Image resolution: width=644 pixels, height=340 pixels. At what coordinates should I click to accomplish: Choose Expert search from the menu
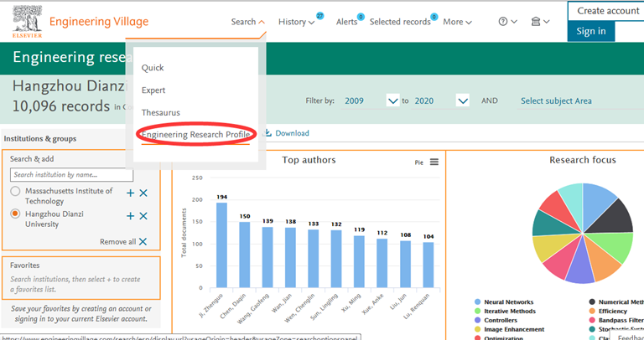pos(153,90)
